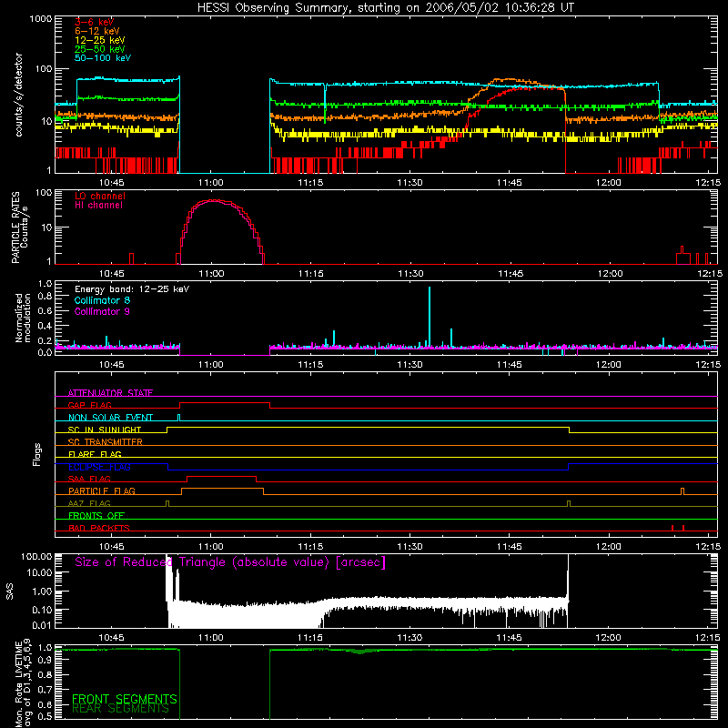Select the HI channel legend label
Screen dimensions: 728x728
(99, 206)
